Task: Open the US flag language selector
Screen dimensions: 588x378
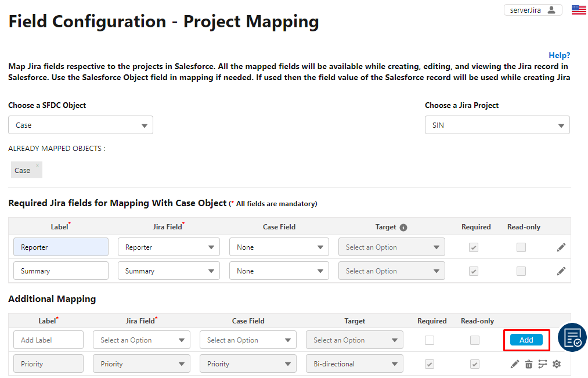Action: click(578, 9)
